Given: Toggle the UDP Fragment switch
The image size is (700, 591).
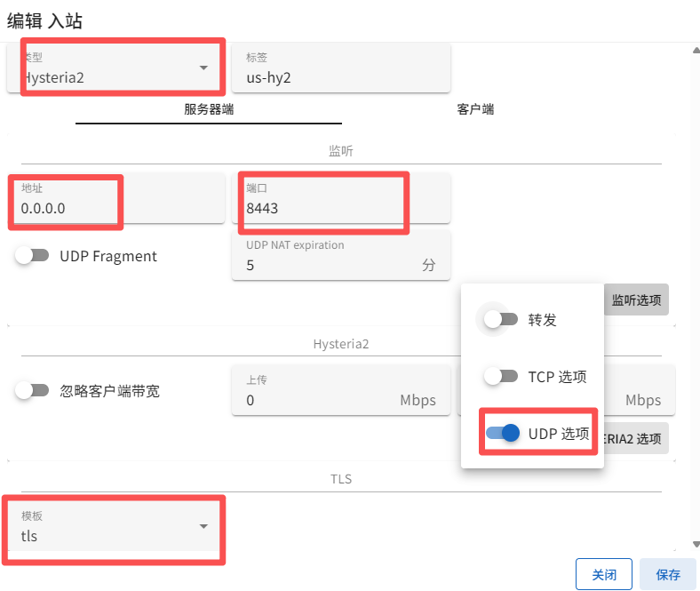Looking at the screenshot, I should pos(32,256).
